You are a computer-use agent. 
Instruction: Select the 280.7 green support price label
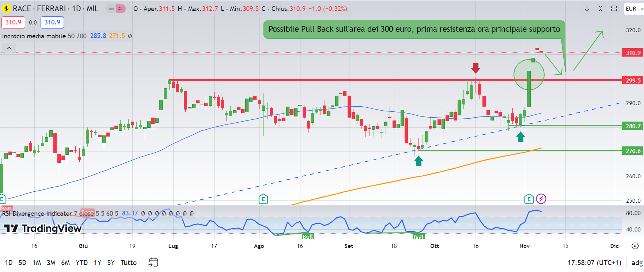tap(633, 126)
